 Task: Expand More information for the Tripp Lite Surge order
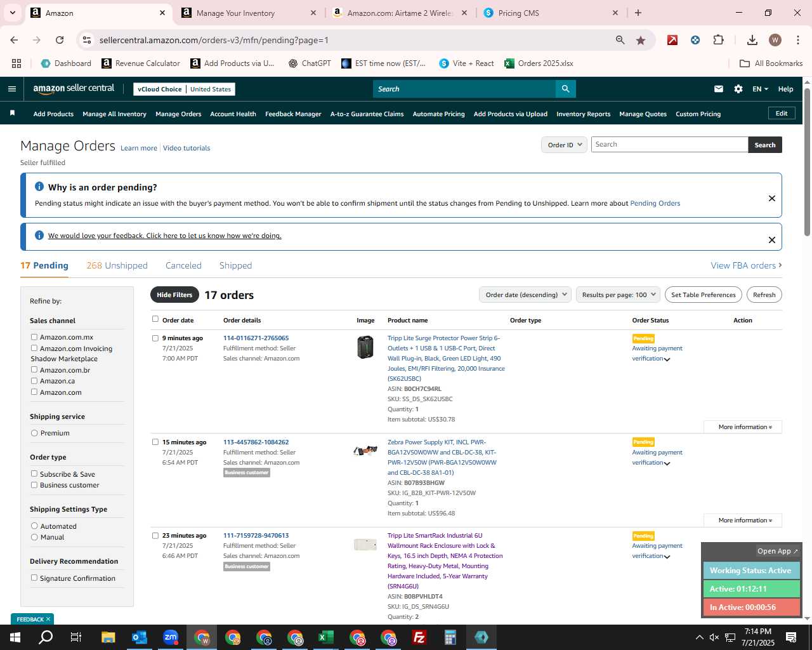pyautogui.click(x=743, y=427)
